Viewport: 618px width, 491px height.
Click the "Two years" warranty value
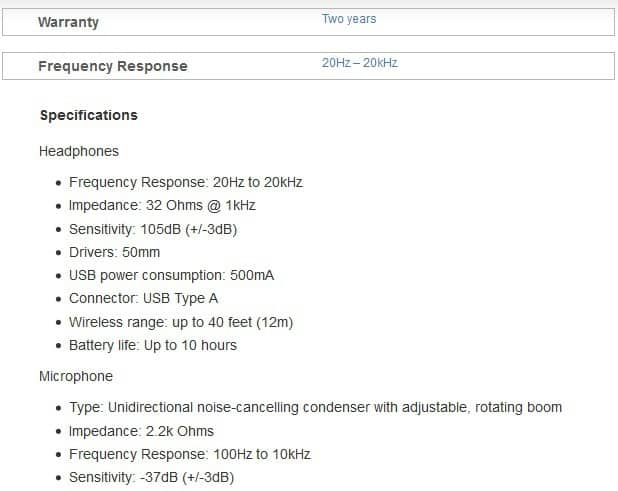349,19
